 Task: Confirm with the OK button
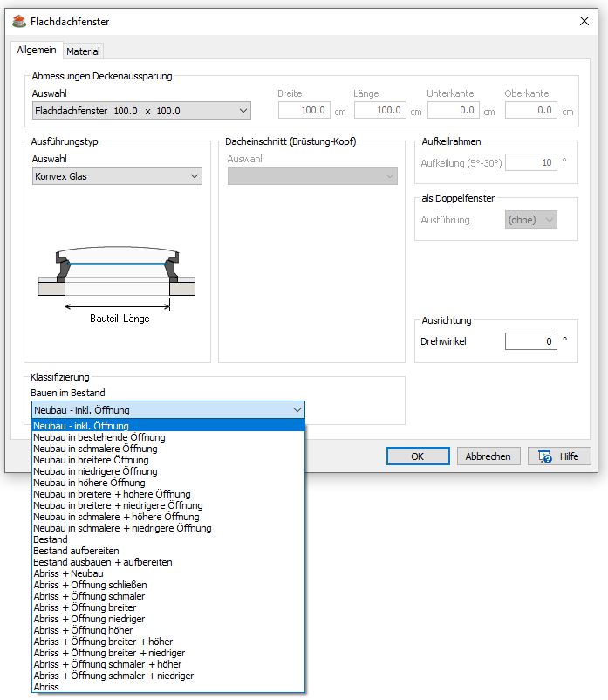pyautogui.click(x=418, y=456)
